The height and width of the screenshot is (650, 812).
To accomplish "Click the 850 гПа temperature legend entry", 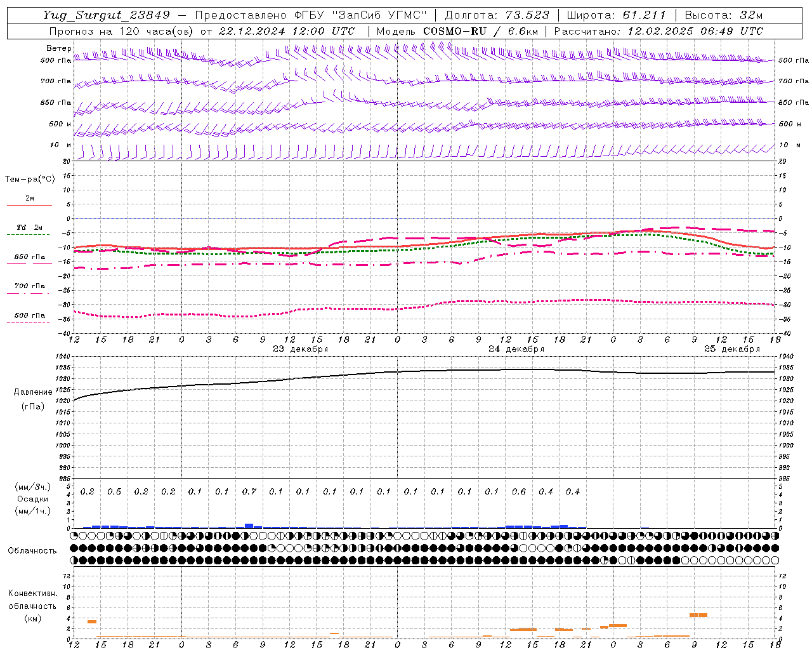I will (30, 257).
